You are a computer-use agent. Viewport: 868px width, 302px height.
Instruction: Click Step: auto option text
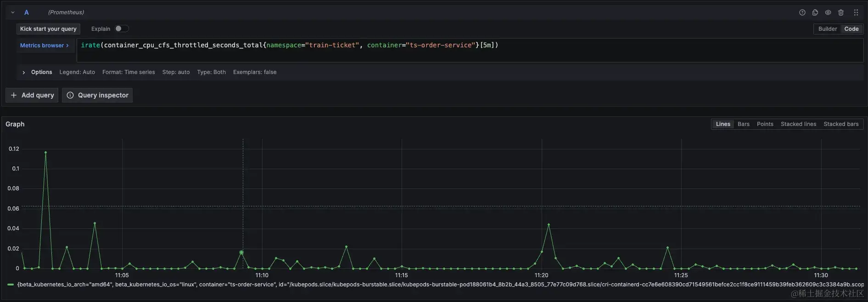click(x=176, y=72)
